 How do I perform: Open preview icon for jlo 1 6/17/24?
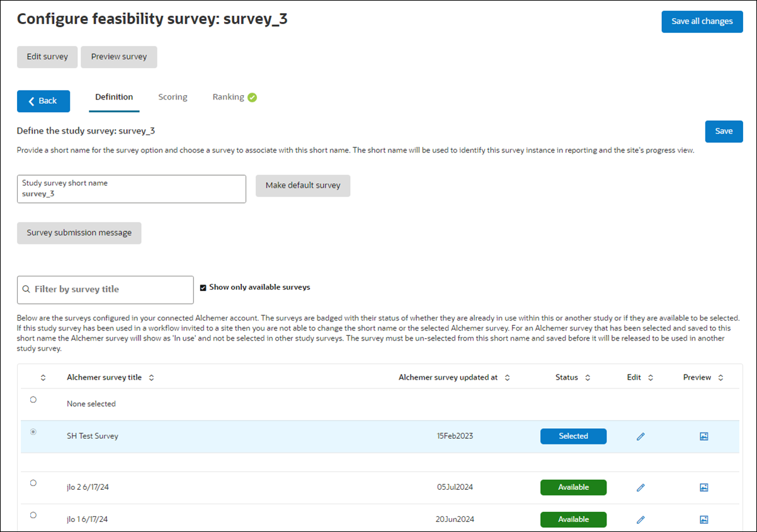coord(704,519)
